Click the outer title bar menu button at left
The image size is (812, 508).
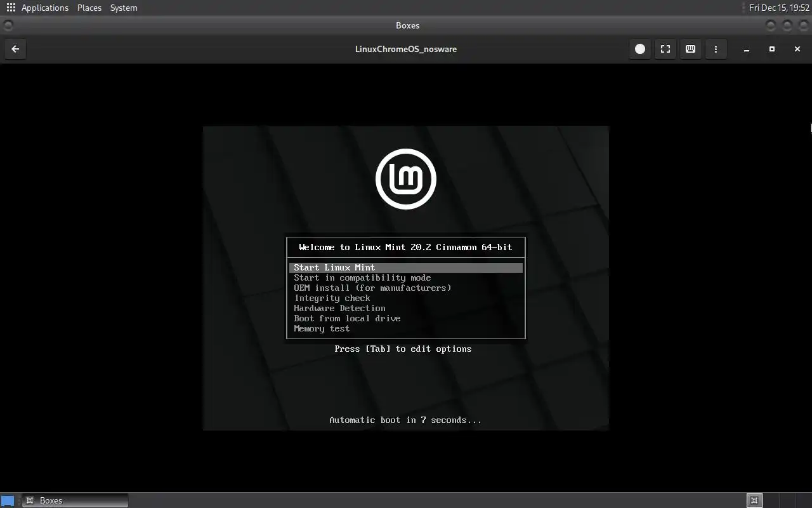pos(8,25)
